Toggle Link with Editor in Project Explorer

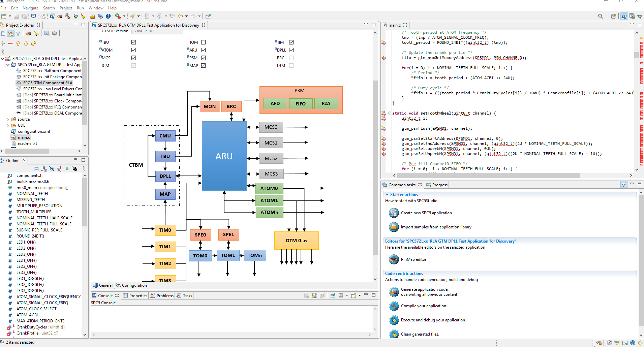pyautogui.click(x=11, y=33)
